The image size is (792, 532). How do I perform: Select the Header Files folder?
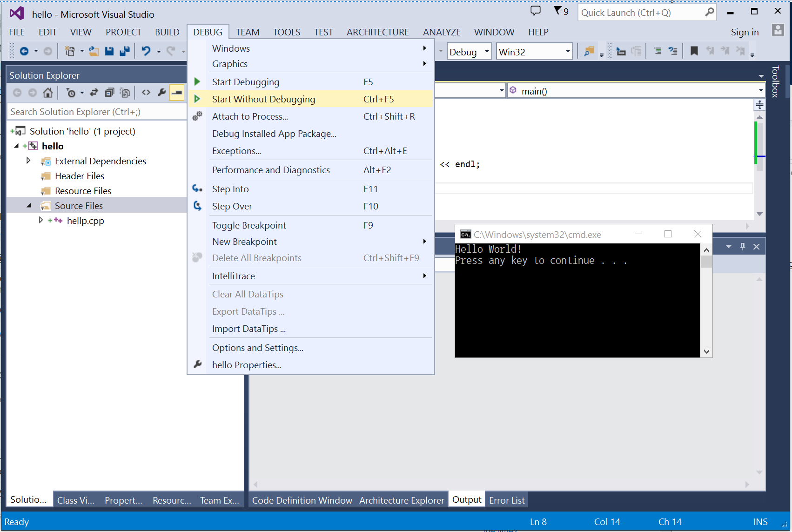point(80,176)
